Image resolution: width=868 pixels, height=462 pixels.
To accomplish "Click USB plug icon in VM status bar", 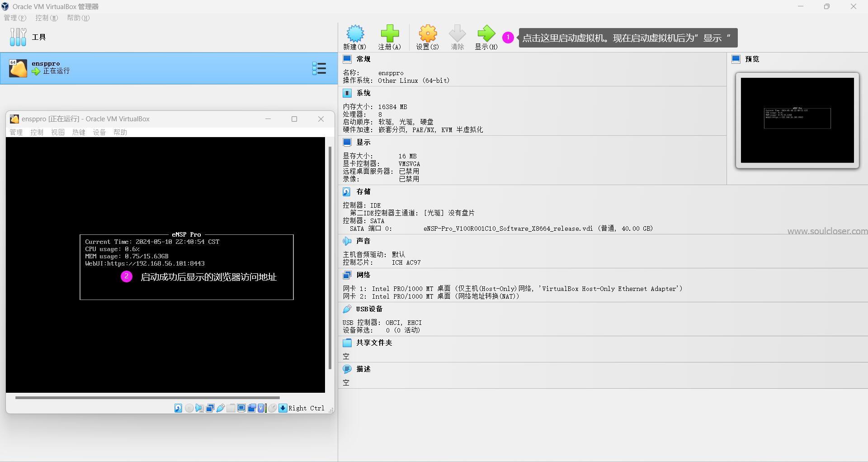I will coord(221,408).
